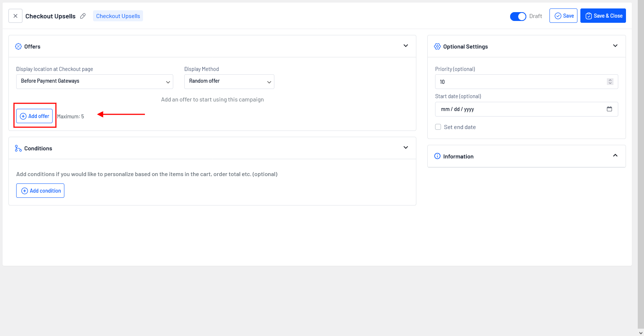
Task: Open the calendar picker in the Start date field
Action: [x=609, y=109]
